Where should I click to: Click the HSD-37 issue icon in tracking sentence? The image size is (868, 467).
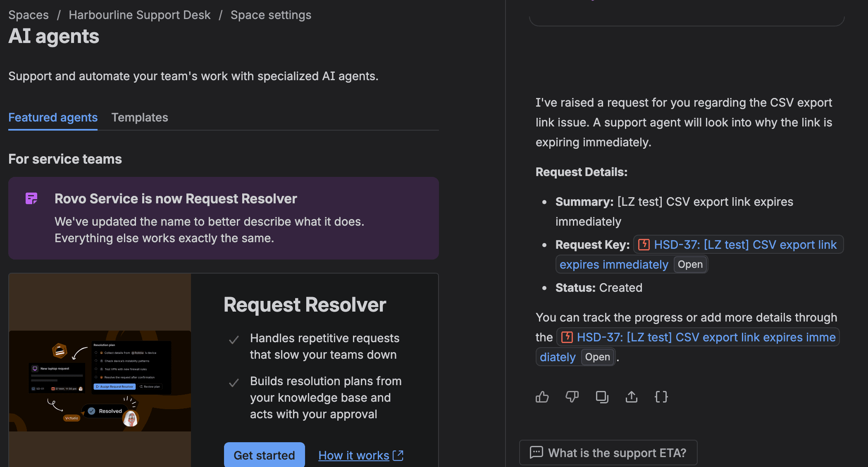567,337
